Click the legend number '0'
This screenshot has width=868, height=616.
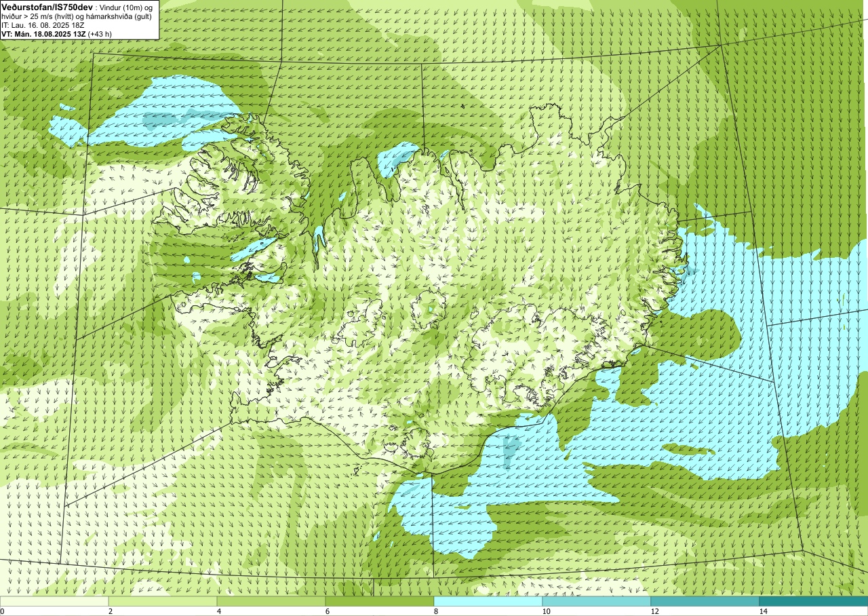pyautogui.click(x=3, y=611)
